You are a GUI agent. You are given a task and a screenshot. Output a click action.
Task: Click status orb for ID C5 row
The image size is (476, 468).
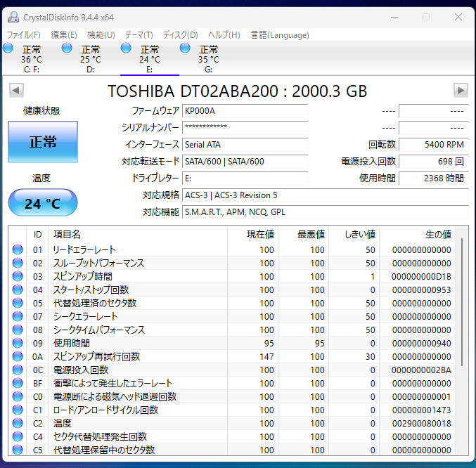coord(18,450)
